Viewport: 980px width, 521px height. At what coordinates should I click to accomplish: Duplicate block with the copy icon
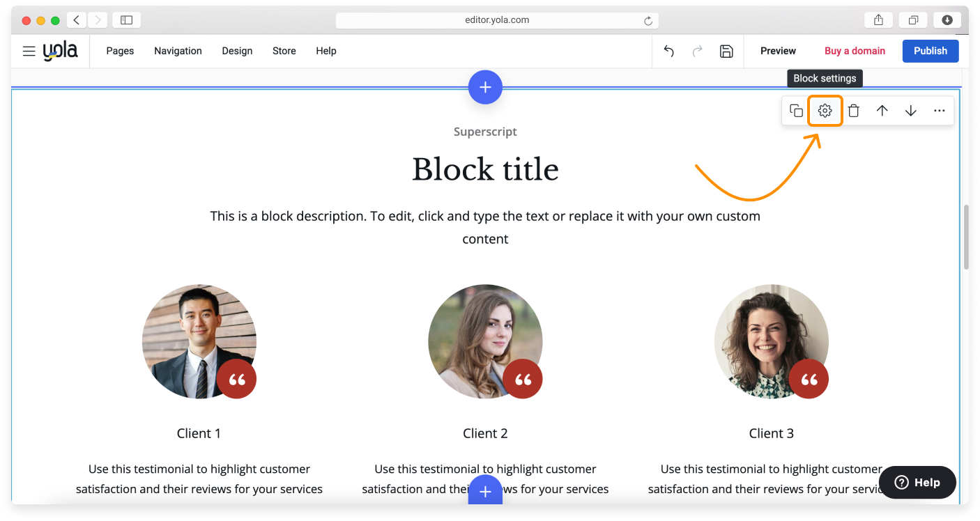(796, 111)
